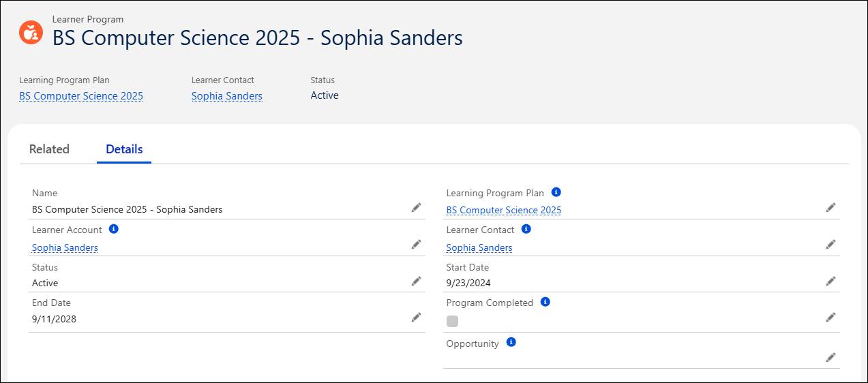Screen dimensions: 868x383
Task: Switch to the Related tab
Action: click(x=49, y=149)
